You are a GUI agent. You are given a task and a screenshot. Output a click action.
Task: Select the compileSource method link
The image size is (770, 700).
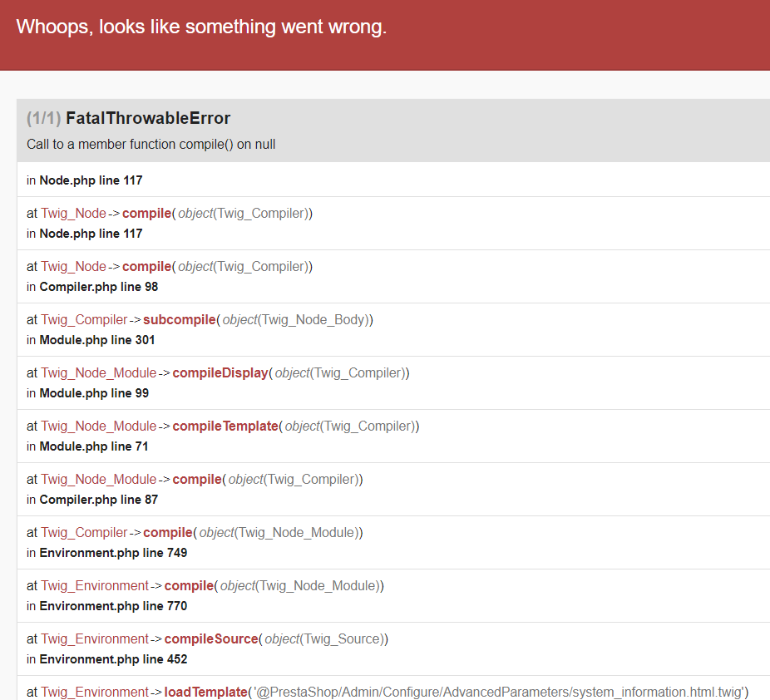[x=210, y=638]
